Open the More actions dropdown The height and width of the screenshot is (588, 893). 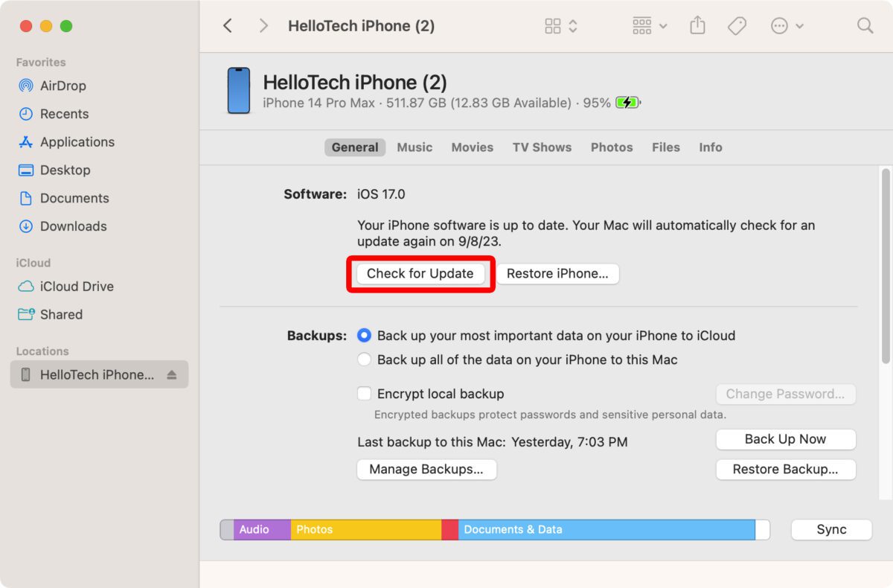(786, 25)
